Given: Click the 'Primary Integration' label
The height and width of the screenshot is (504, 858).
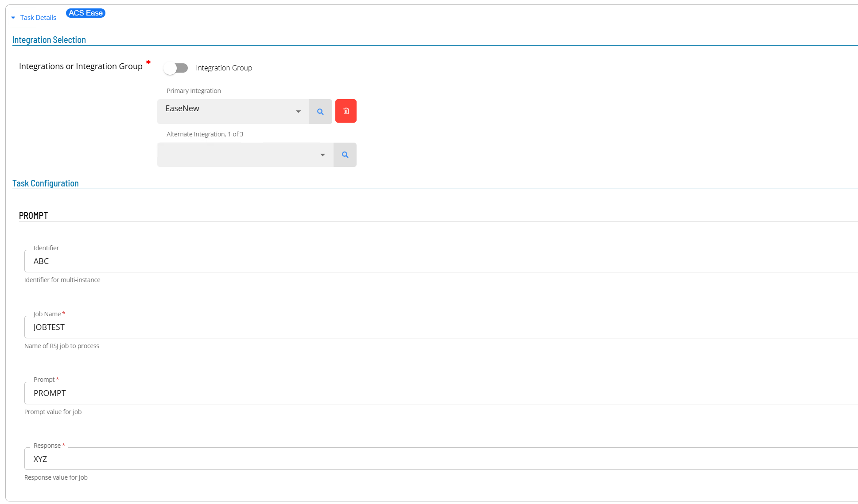Looking at the screenshot, I should (194, 91).
